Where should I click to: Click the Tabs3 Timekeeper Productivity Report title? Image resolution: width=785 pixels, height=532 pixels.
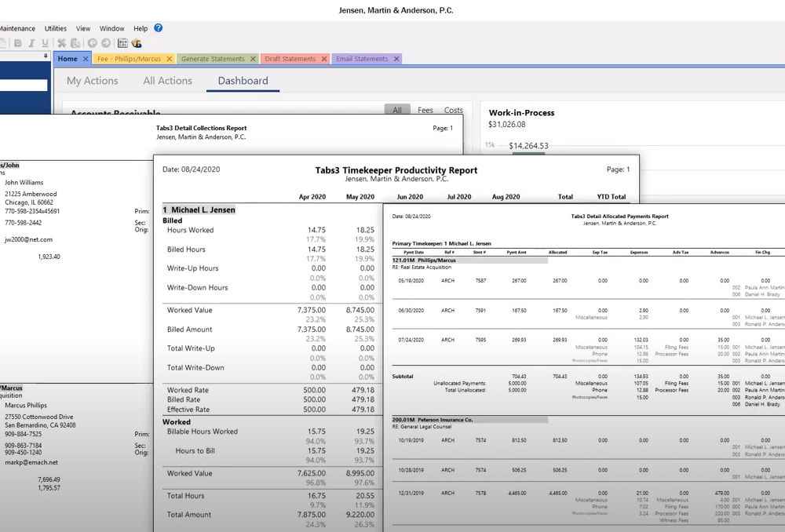coord(396,170)
